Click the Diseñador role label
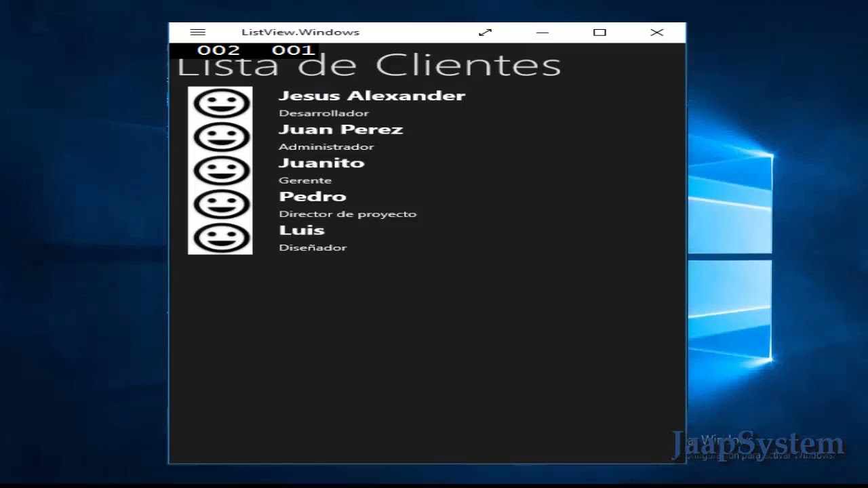 pos(313,247)
